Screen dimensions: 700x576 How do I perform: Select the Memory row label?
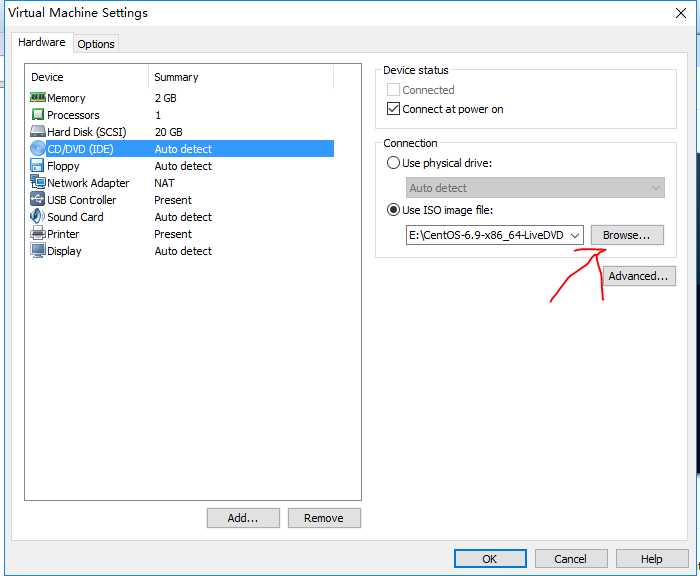tap(66, 98)
